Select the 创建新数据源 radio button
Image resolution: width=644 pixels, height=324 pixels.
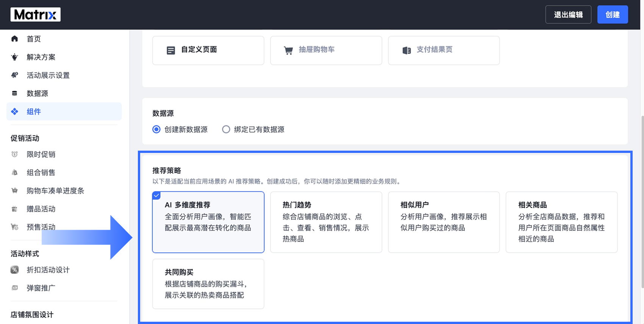pos(156,129)
